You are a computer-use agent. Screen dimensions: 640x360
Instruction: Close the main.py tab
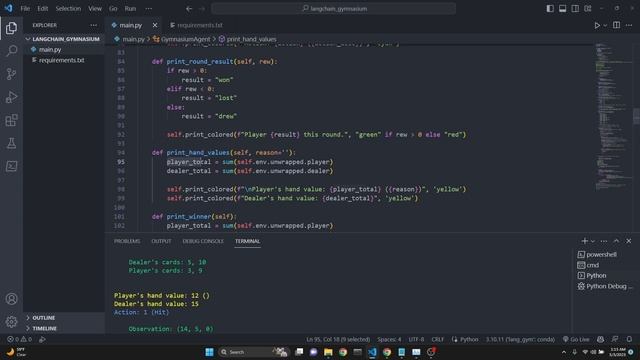[155, 25]
